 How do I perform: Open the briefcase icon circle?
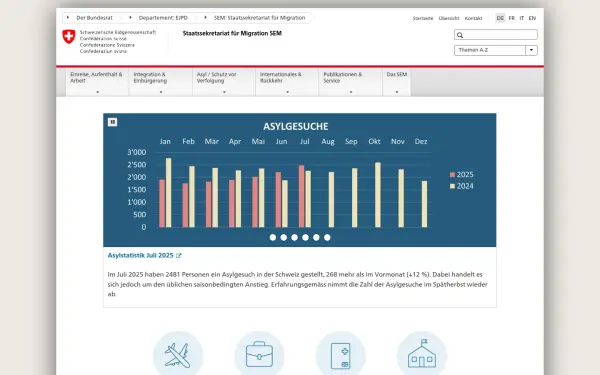pyautogui.click(x=259, y=354)
